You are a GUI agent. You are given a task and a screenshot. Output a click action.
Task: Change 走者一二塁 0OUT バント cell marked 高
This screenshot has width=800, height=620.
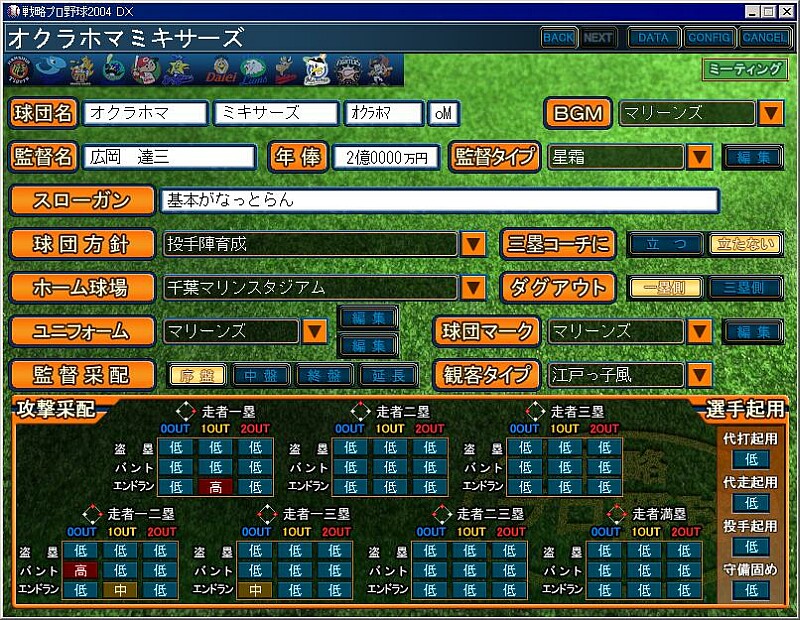(x=81, y=571)
